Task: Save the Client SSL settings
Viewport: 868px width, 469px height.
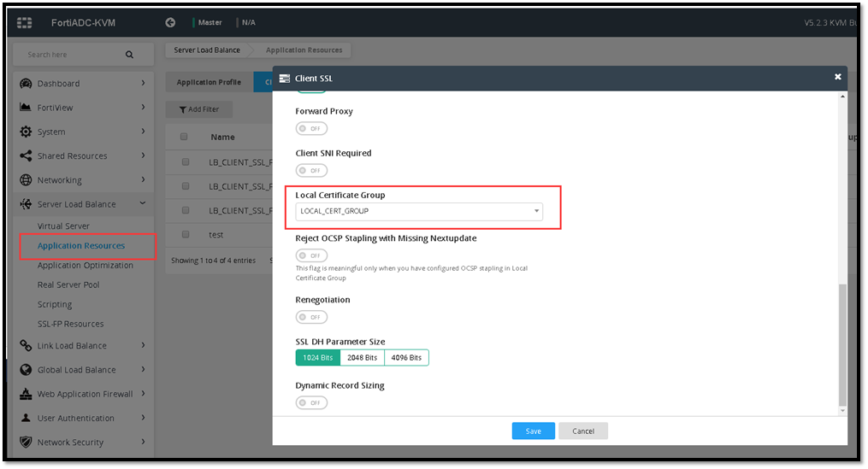Action: click(533, 431)
